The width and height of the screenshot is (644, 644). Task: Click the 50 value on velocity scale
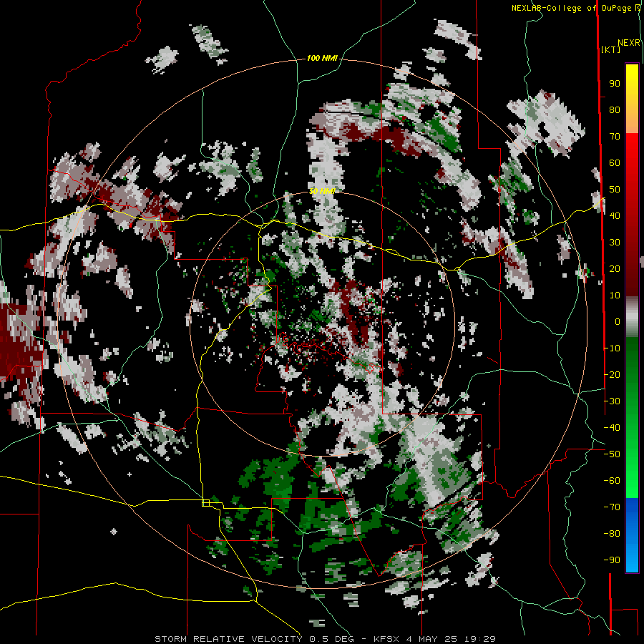(x=615, y=190)
